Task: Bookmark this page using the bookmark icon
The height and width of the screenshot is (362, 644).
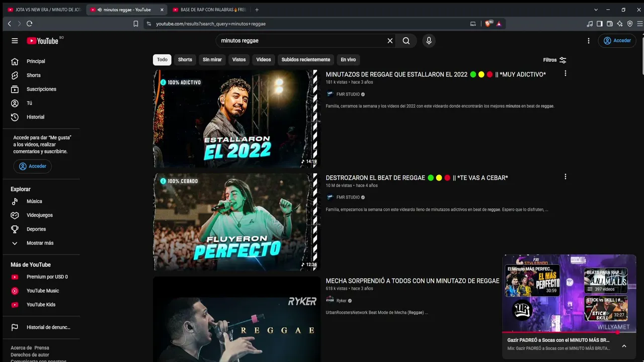Action: 135,24
